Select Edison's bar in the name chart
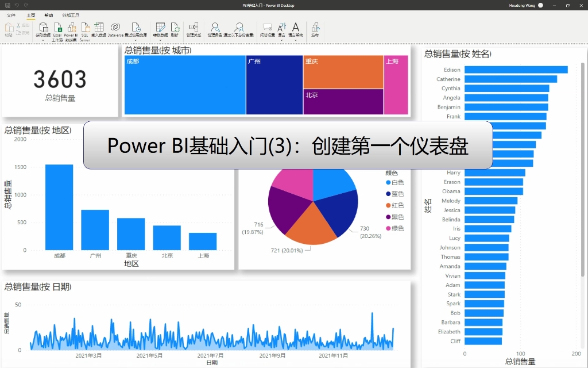The height and width of the screenshot is (368, 588). [x=516, y=70]
